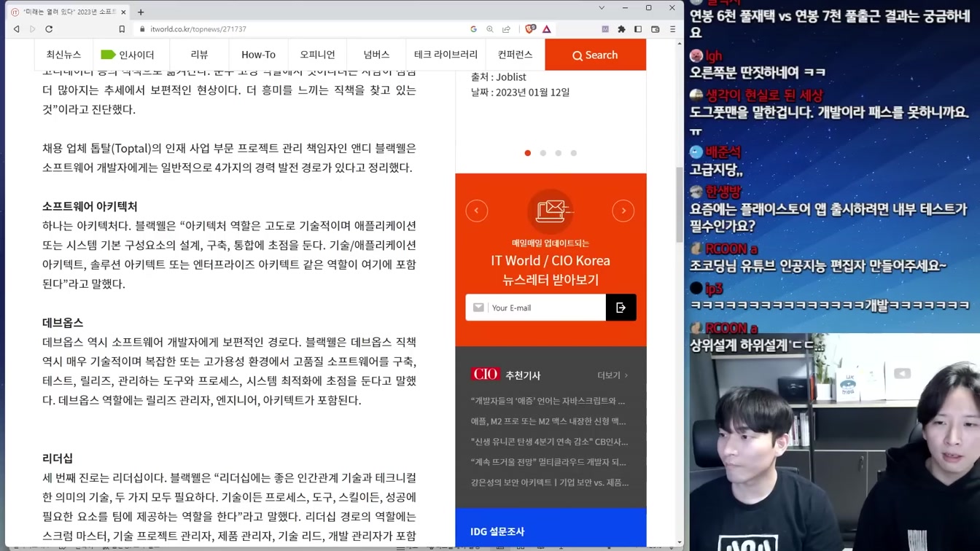Viewport: 980px width, 551px height.
Task: Open article 신생 유니콘 탄생 4분기 연속 감소
Action: (x=549, y=442)
